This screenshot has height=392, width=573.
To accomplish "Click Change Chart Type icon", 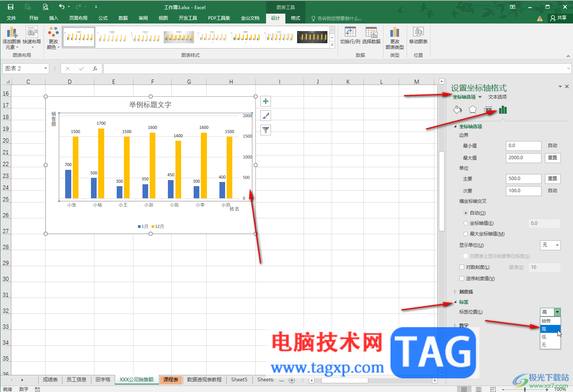I will (395, 38).
